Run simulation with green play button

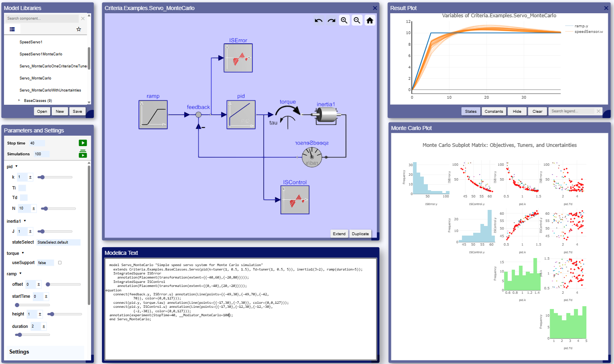(x=83, y=143)
